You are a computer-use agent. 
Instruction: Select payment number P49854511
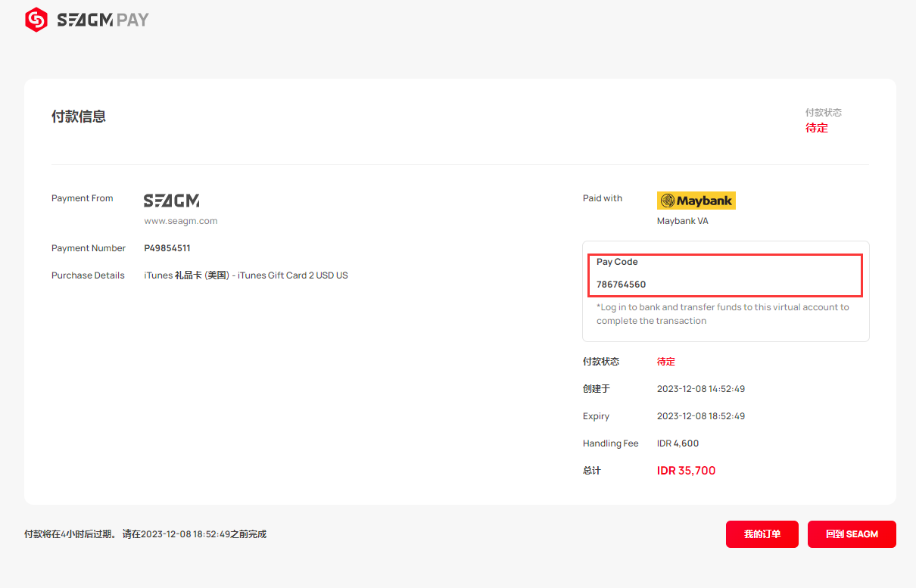tap(167, 248)
